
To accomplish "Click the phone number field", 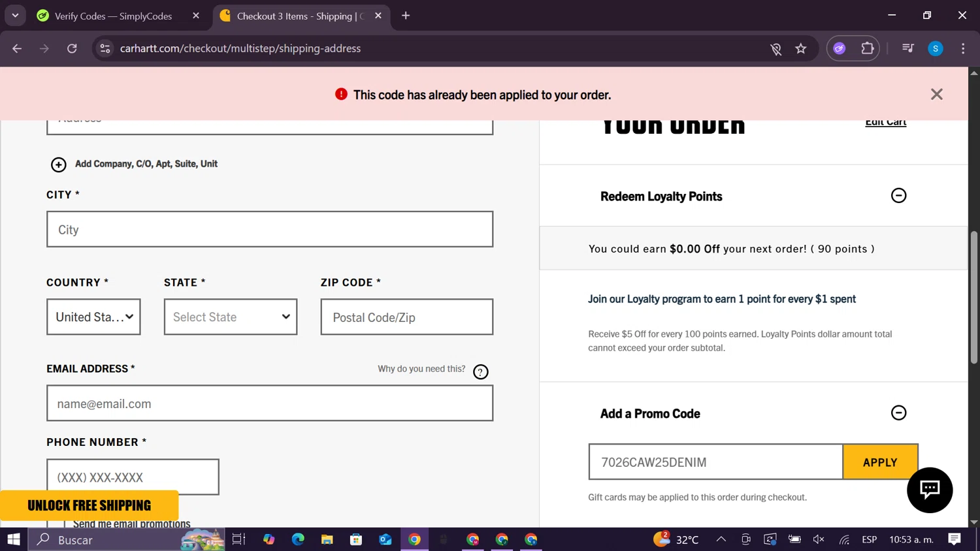I will point(133,477).
